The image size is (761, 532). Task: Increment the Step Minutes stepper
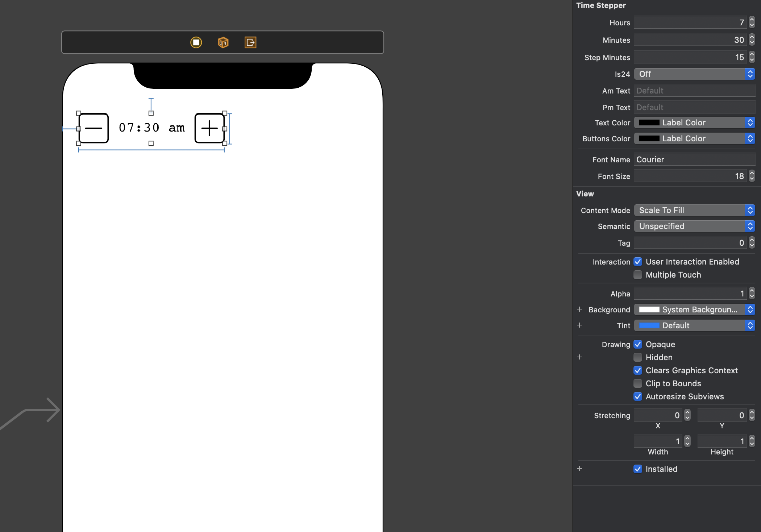[x=752, y=55]
